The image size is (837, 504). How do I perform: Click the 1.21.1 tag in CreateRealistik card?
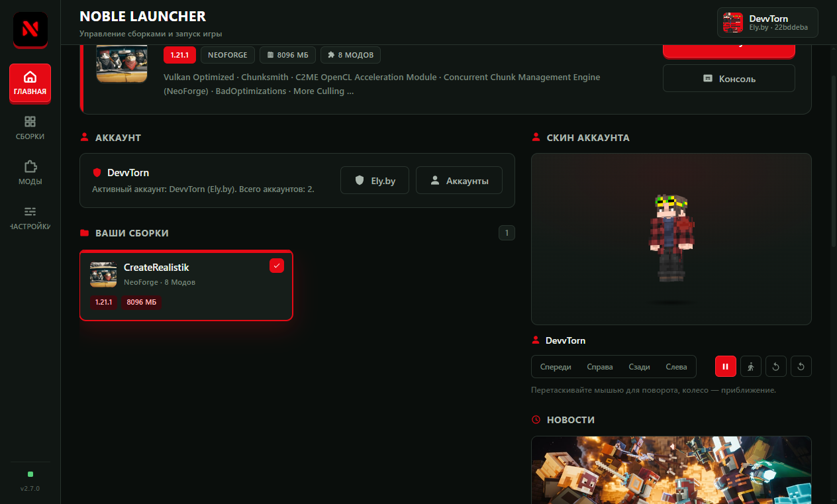(x=104, y=302)
